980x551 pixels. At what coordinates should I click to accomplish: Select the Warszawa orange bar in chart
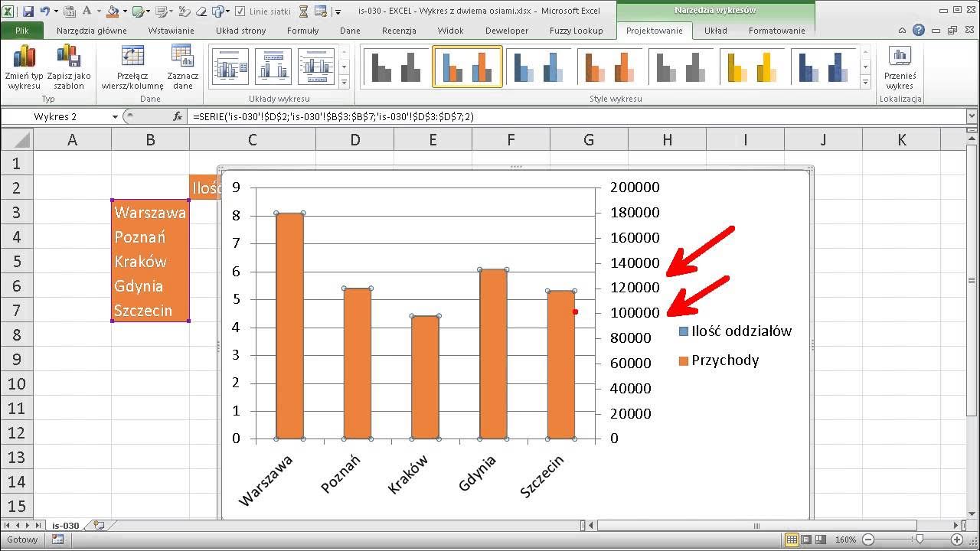[x=290, y=326]
